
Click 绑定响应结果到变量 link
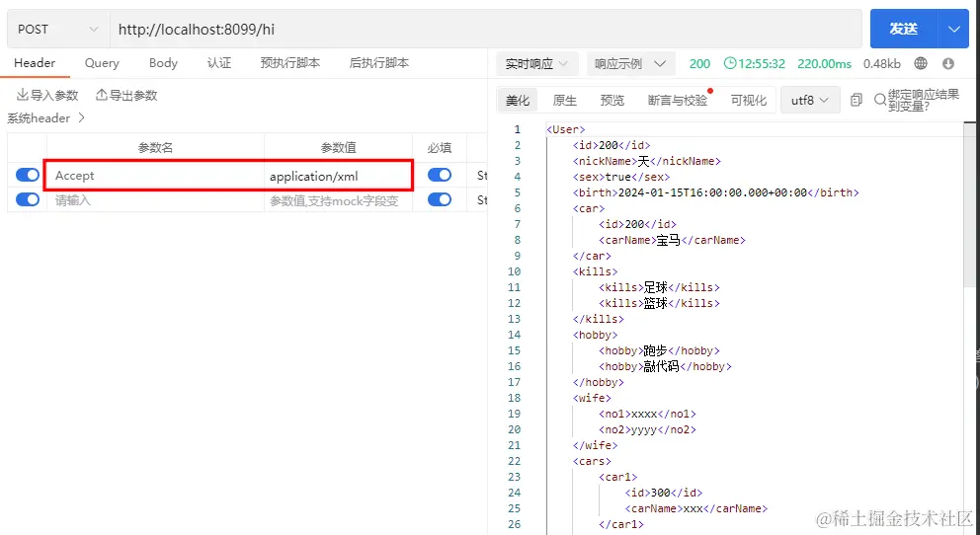(x=923, y=100)
